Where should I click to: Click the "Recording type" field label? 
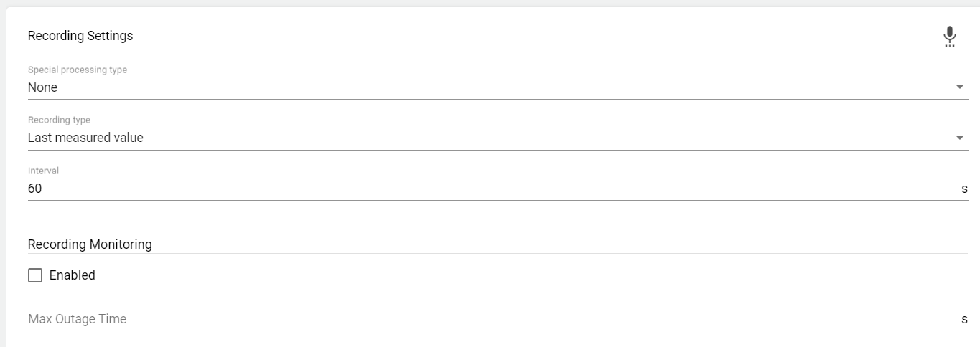[x=59, y=120]
